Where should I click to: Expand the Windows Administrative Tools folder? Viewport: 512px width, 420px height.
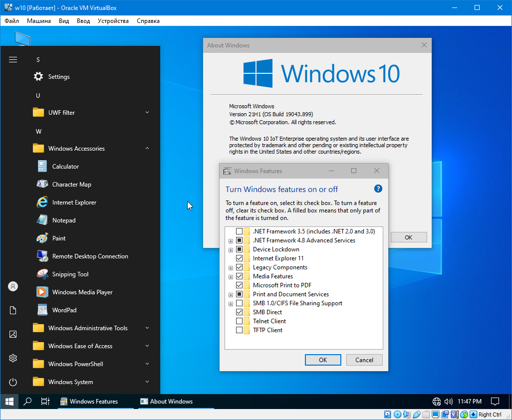pyautogui.click(x=92, y=328)
